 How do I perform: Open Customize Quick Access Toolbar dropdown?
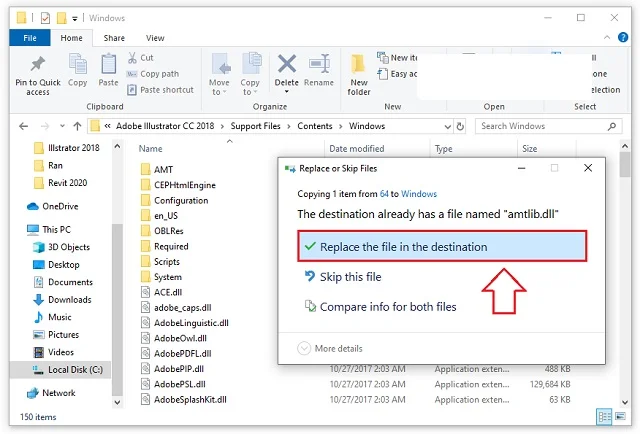[75, 18]
